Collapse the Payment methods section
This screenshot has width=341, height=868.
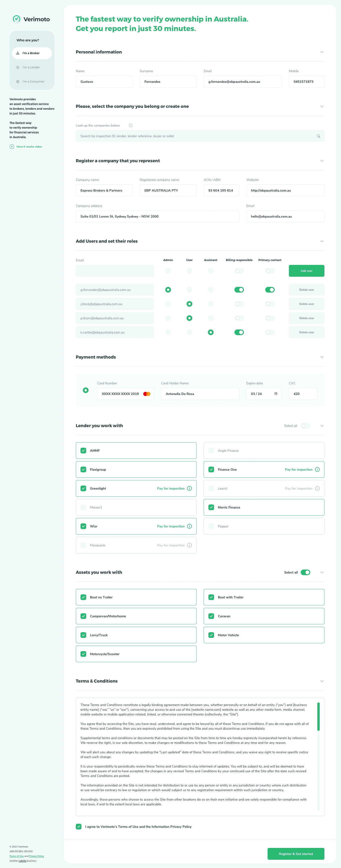click(322, 357)
